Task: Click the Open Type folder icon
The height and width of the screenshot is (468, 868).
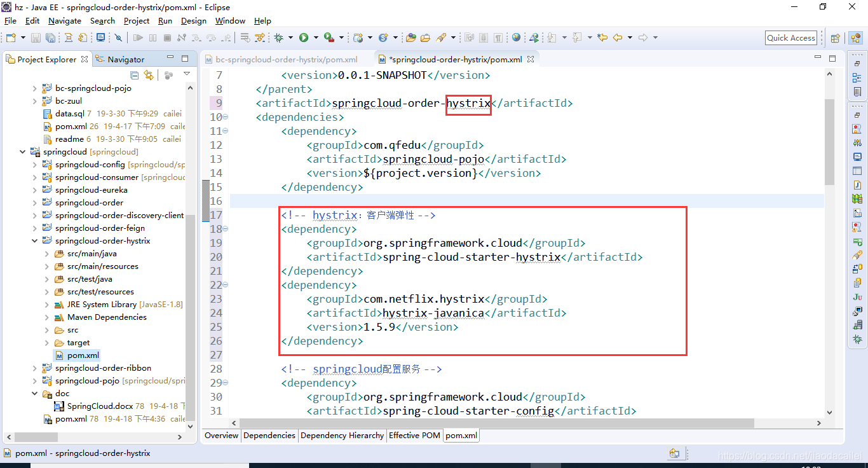Action: [x=410, y=38]
